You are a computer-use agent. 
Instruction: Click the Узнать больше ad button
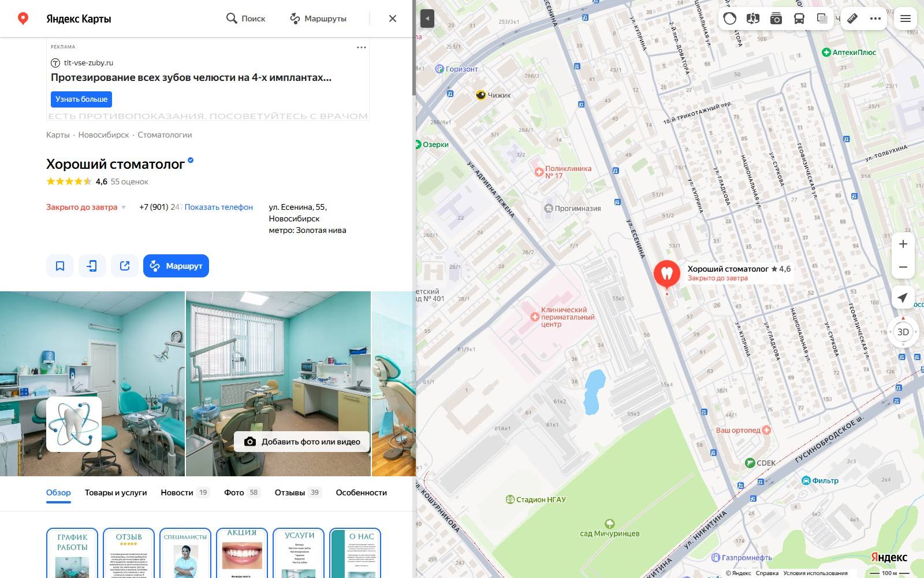pos(81,99)
